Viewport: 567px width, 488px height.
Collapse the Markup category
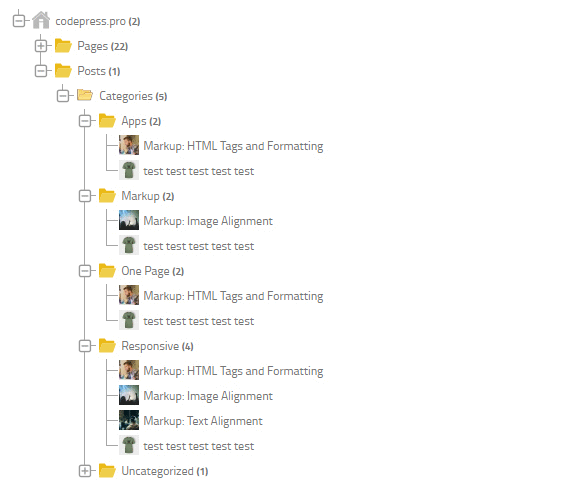tap(85, 196)
